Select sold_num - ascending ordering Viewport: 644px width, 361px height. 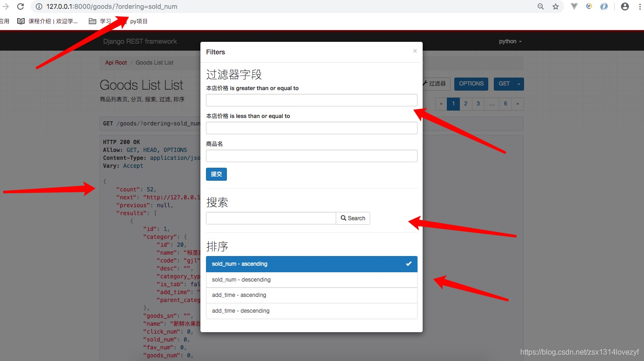(x=312, y=264)
